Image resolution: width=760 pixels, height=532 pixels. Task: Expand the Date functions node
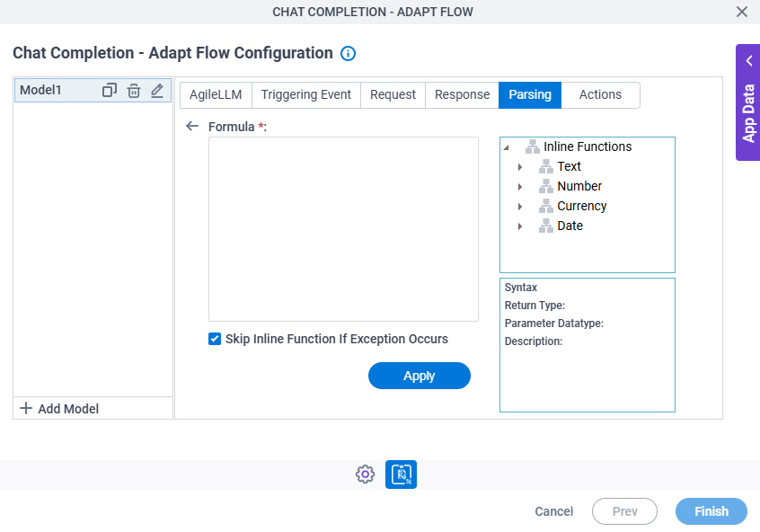[520, 226]
